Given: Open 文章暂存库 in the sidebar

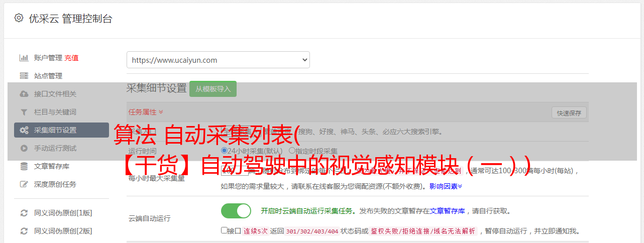Looking at the screenshot, I should click(x=52, y=166).
